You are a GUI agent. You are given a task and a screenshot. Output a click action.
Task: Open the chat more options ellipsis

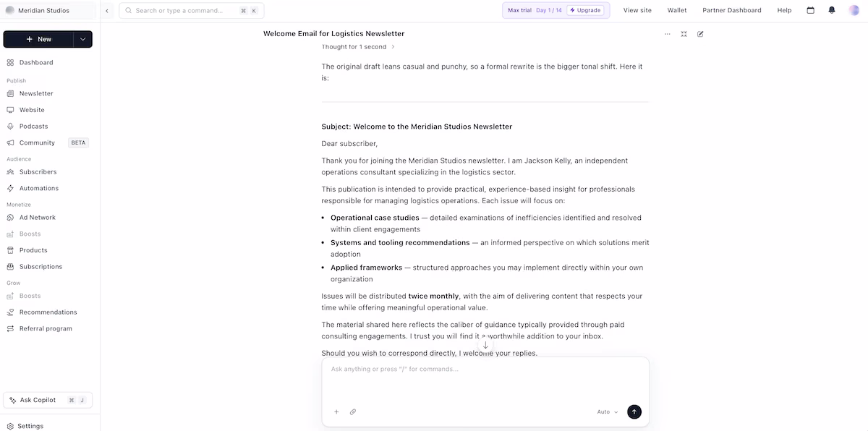[667, 34]
